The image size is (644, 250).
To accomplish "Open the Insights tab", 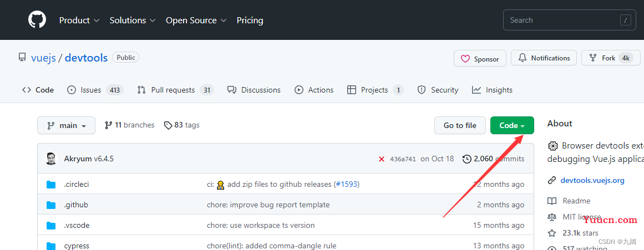I will [492, 90].
